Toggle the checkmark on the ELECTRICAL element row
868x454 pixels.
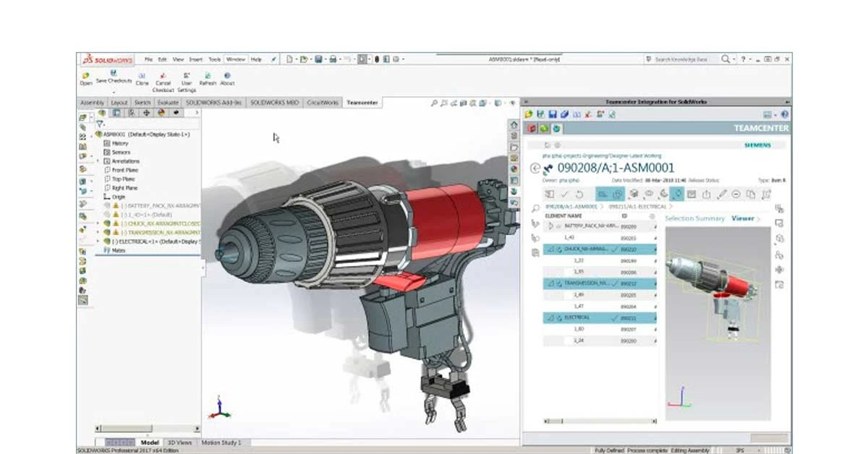coord(614,319)
